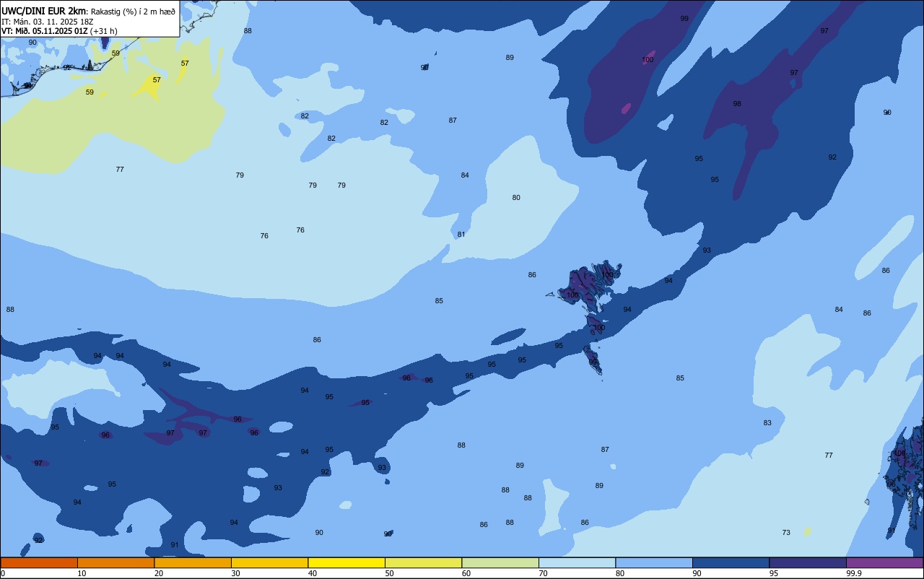Click the '(+31 h)' forecast offset text
This screenshot has height=579, width=924.
point(104,31)
